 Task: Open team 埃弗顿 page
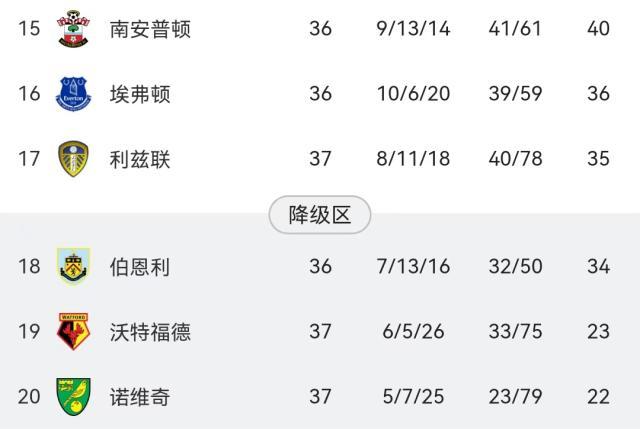pos(140,94)
